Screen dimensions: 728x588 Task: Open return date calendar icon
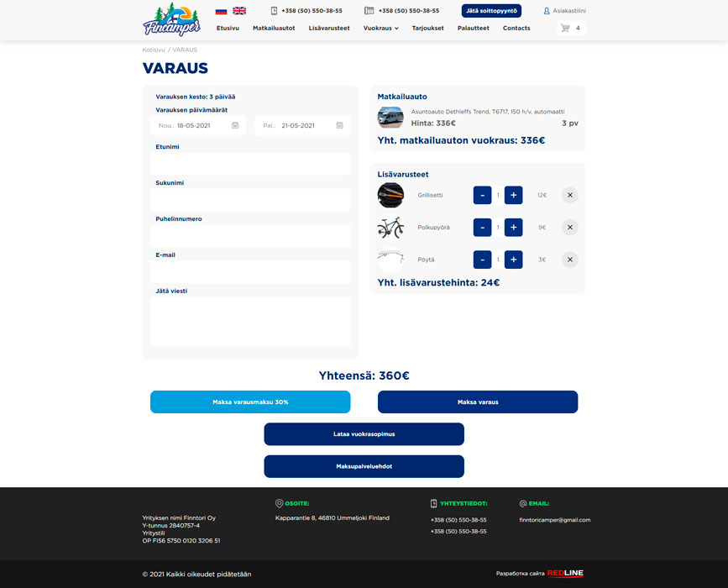(x=339, y=125)
